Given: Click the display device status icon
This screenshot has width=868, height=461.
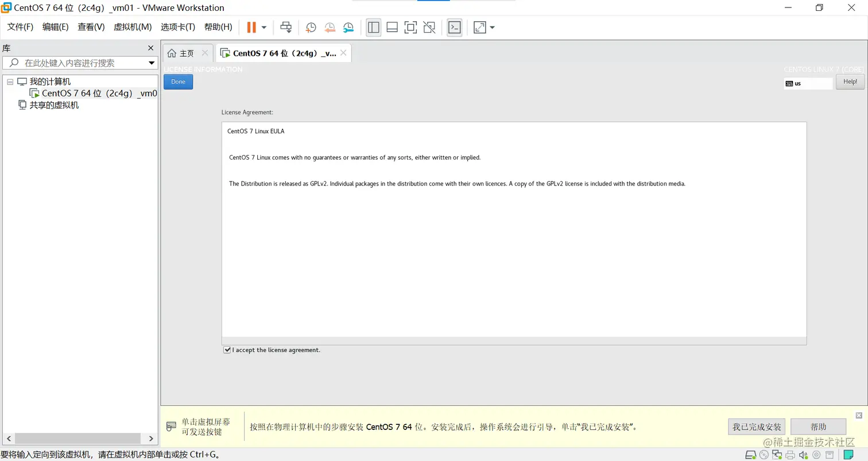Looking at the screenshot, I should (x=830, y=455).
